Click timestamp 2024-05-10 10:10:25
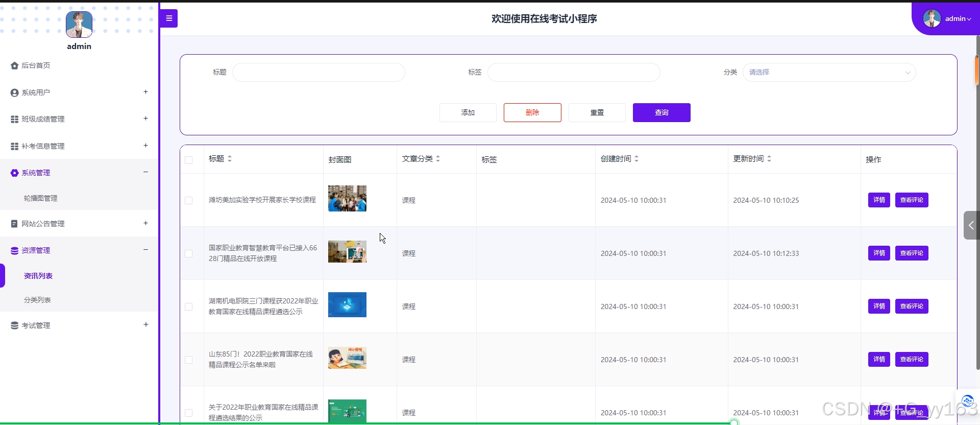 tap(766, 200)
